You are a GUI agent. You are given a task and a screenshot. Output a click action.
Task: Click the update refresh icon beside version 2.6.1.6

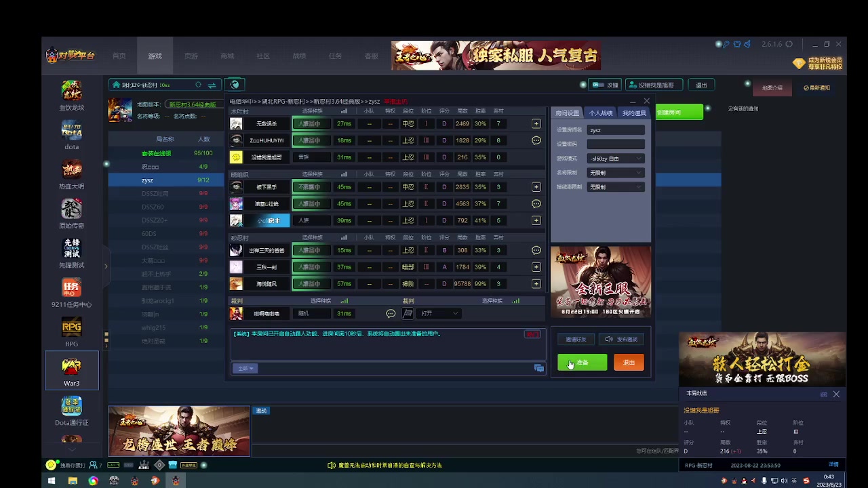pos(789,44)
